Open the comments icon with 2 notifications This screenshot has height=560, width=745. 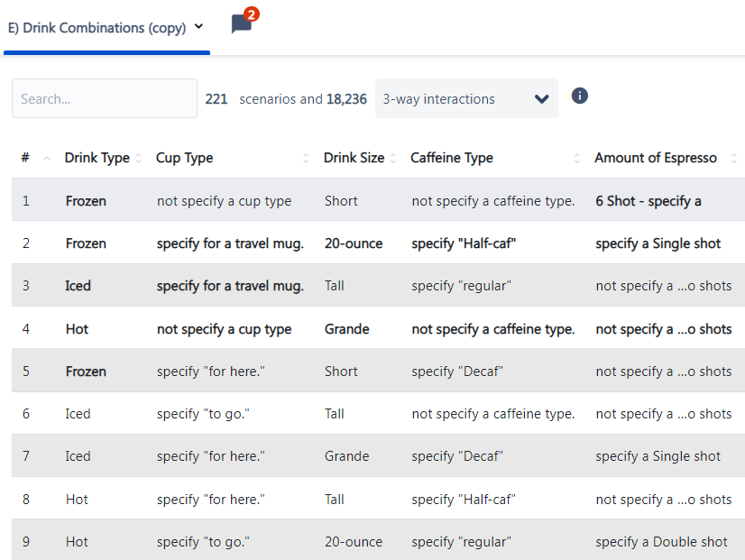(243, 23)
